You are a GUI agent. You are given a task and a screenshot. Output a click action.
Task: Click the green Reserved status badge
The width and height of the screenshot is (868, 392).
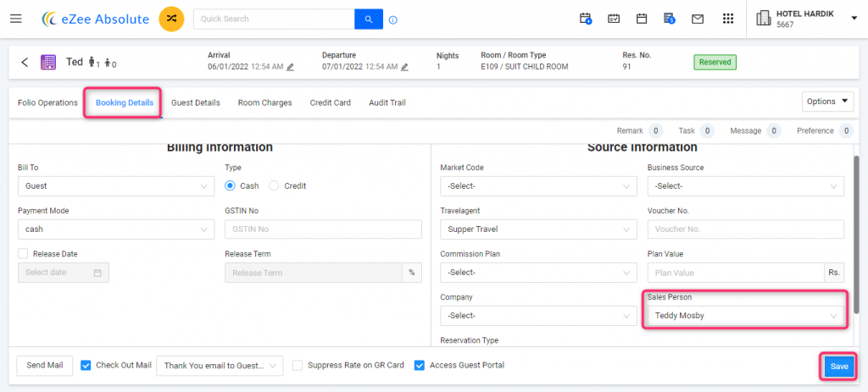(x=715, y=62)
